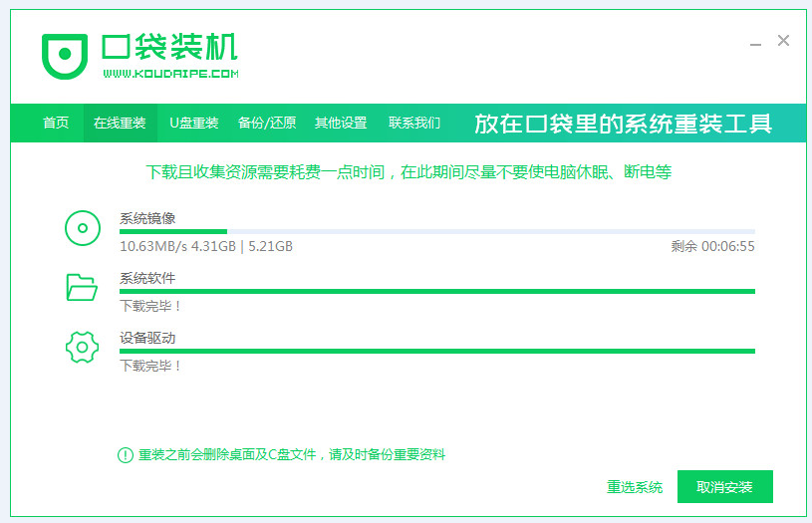
Task: Click the 系统软件 completed progress bar
Action: [436, 291]
